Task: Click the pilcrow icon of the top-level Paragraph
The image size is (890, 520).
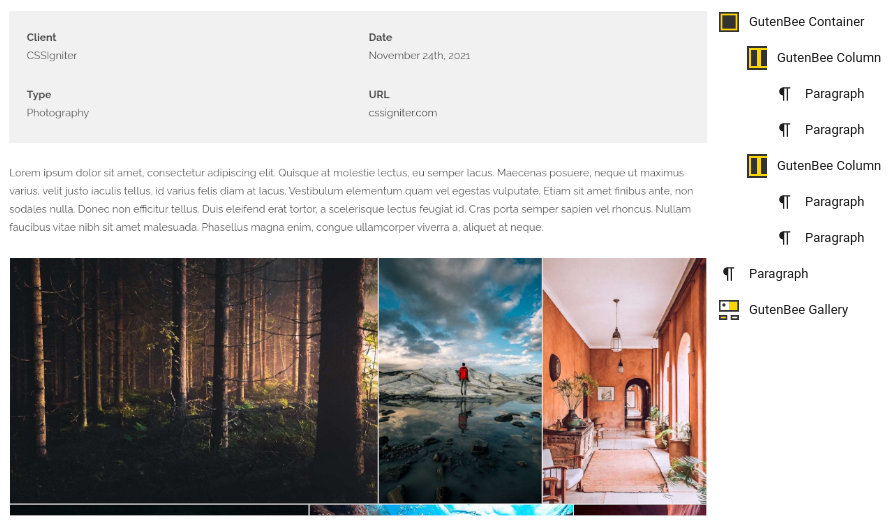Action: click(728, 274)
